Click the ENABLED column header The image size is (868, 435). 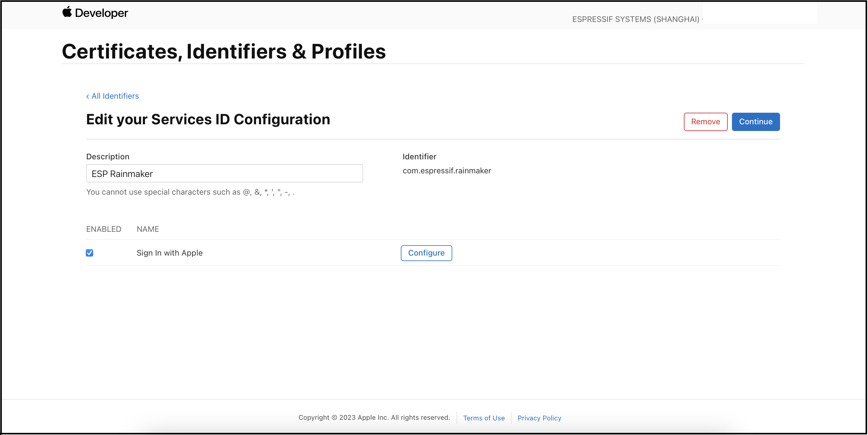point(103,229)
